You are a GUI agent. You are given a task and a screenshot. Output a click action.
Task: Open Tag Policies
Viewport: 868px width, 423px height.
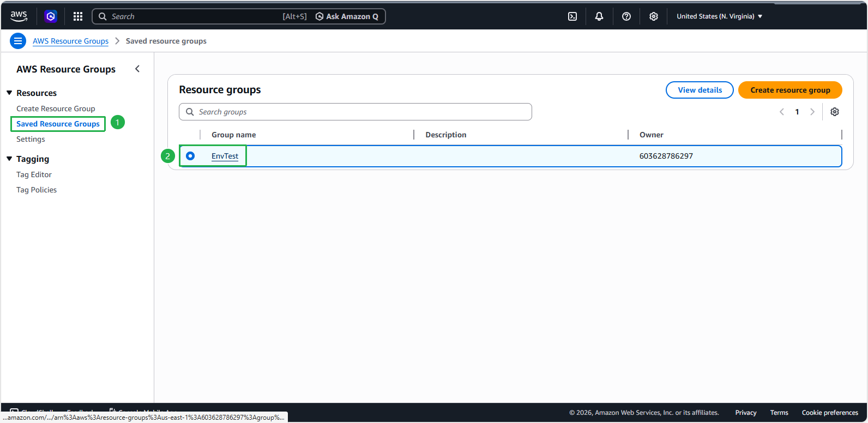37,190
